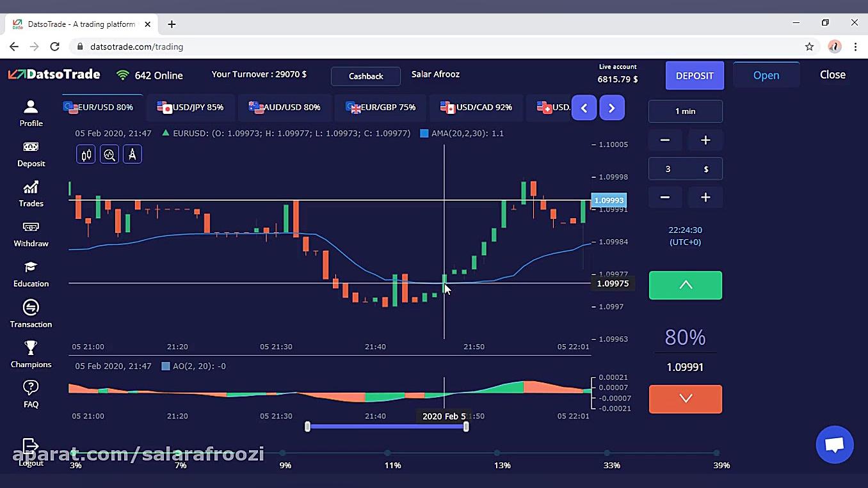
Task: Select the candlestick chart type icon
Action: [x=86, y=154]
